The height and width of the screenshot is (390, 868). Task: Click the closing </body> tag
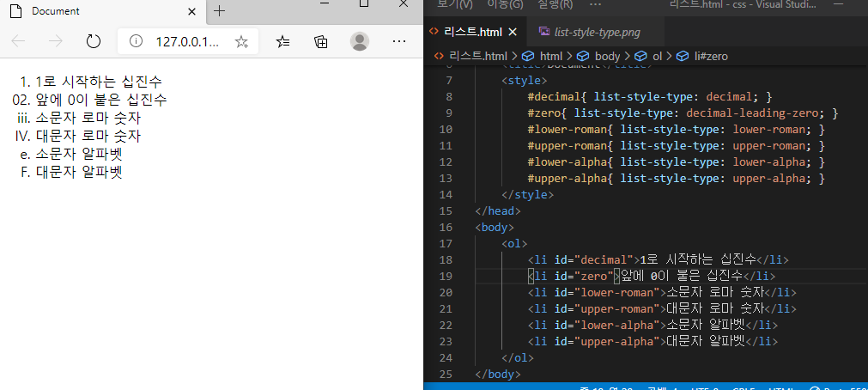pyautogui.click(x=498, y=374)
